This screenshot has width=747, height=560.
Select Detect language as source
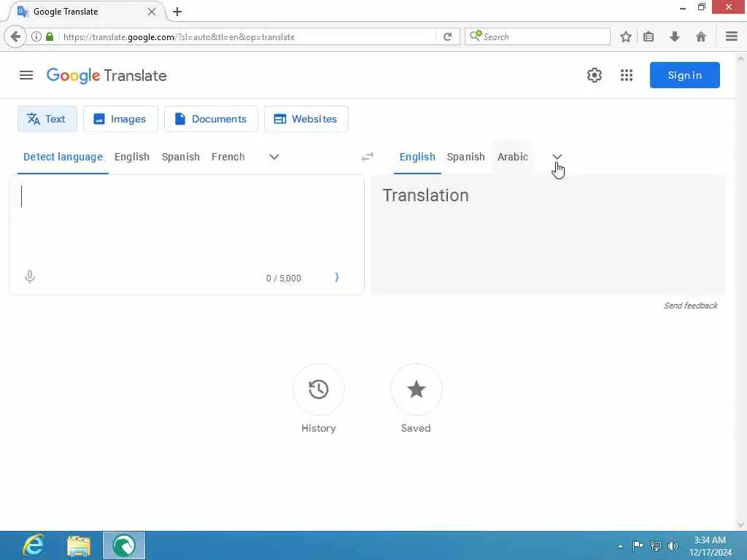pyautogui.click(x=63, y=157)
